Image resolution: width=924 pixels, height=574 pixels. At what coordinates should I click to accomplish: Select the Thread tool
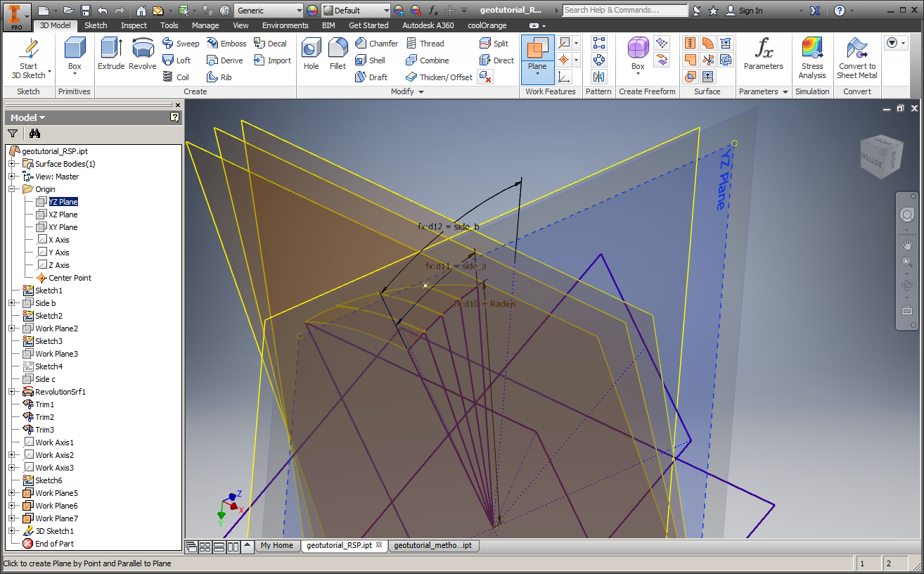coord(425,44)
